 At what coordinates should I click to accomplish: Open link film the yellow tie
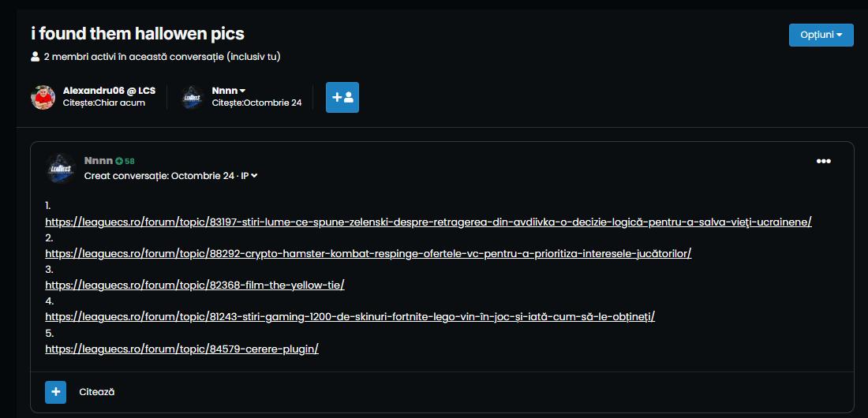pyautogui.click(x=195, y=286)
